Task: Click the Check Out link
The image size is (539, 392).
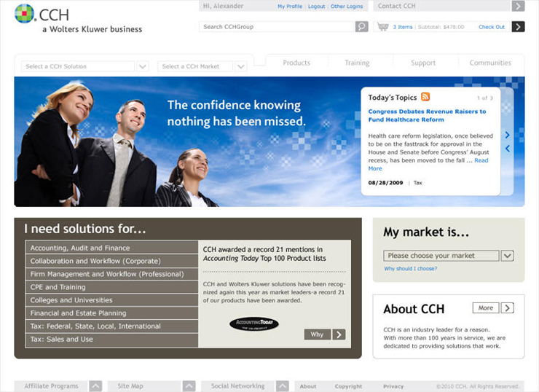Action: (x=492, y=27)
